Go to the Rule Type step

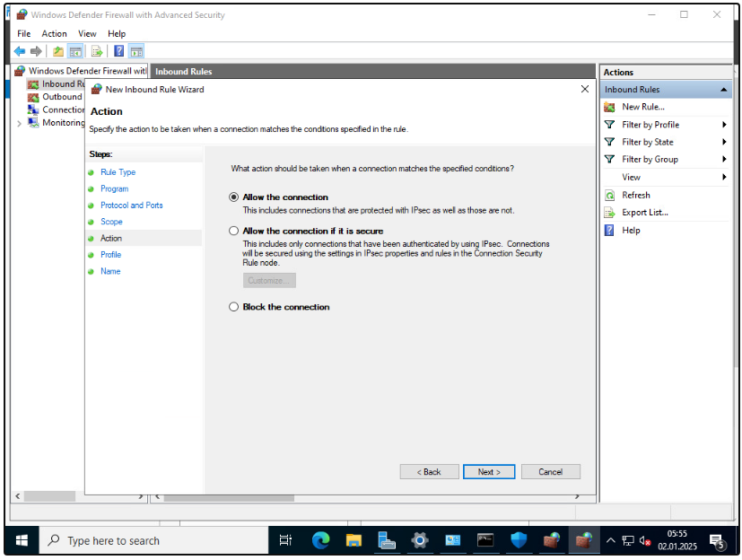click(118, 172)
